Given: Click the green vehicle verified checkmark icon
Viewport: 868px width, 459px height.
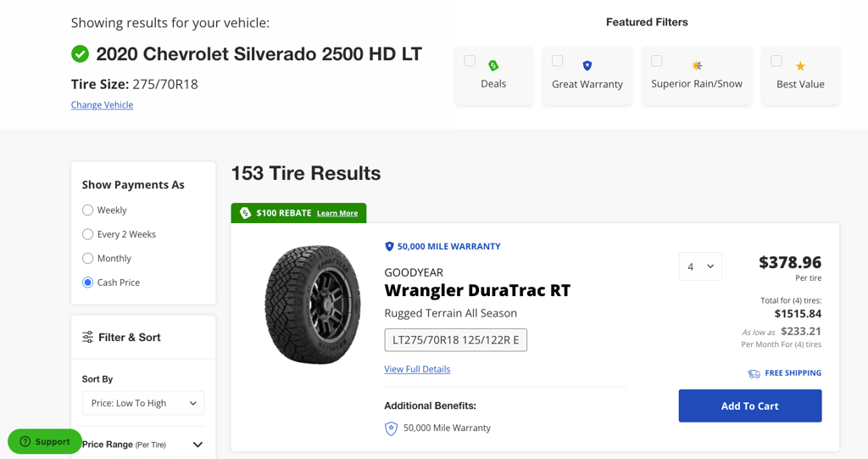Looking at the screenshot, I should pyautogui.click(x=80, y=54).
